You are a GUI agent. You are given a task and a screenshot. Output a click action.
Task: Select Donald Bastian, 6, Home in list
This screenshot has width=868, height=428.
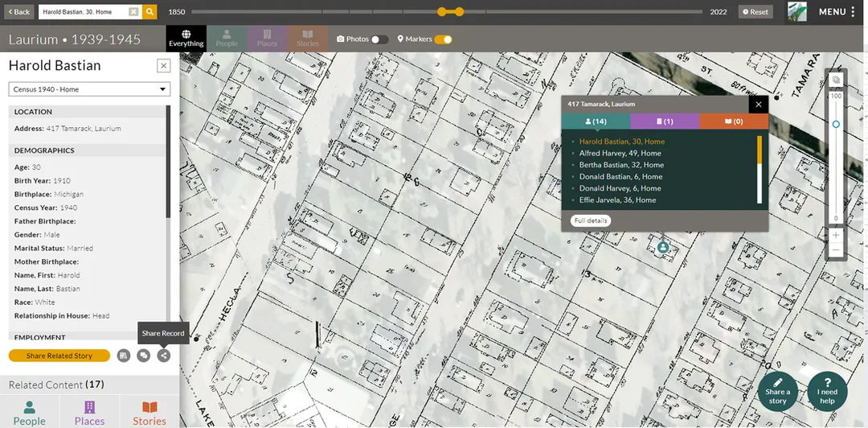pos(620,176)
